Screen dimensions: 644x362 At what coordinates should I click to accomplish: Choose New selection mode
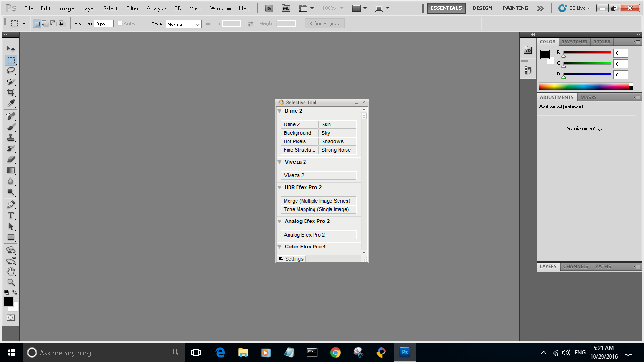point(37,23)
